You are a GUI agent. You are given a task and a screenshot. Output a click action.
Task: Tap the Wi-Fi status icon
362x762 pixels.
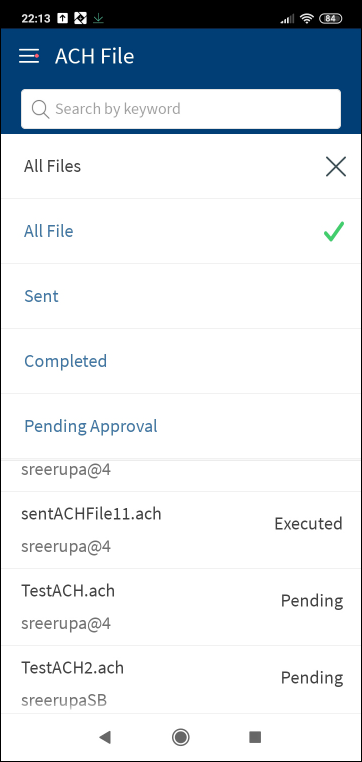(x=307, y=18)
